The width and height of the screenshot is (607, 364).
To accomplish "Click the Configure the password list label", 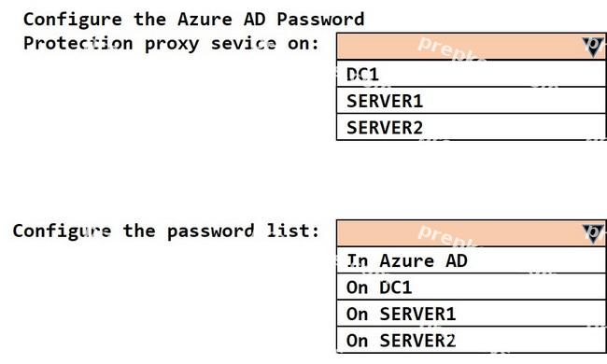I will (x=166, y=231).
